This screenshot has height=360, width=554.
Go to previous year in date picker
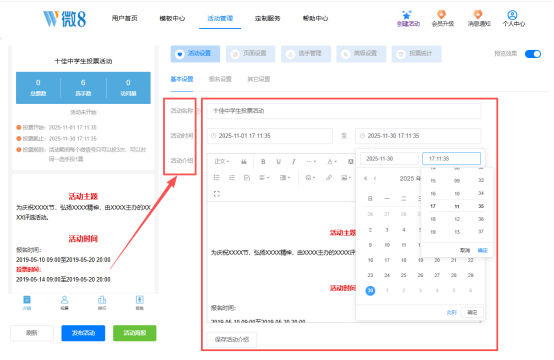click(x=366, y=178)
